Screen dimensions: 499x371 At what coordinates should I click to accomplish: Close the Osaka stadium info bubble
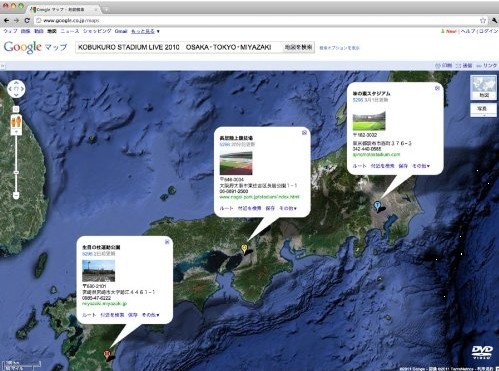click(304, 133)
